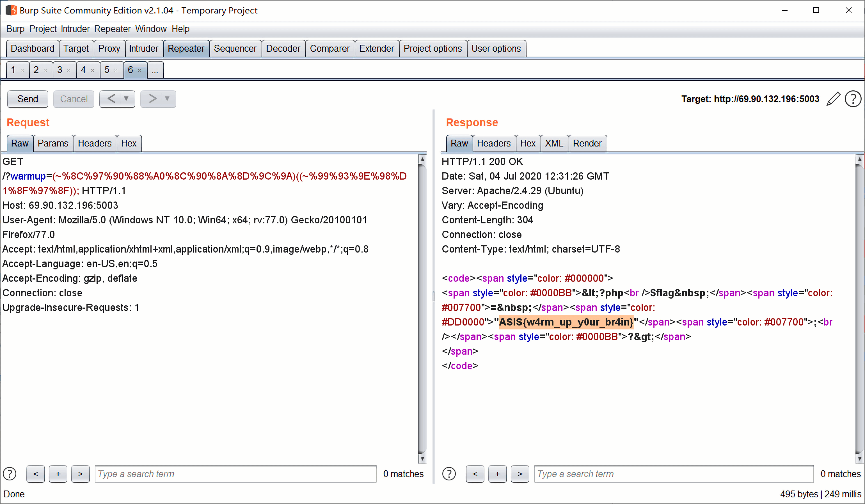Open the Target tab
The height and width of the screenshot is (504, 865).
(76, 48)
